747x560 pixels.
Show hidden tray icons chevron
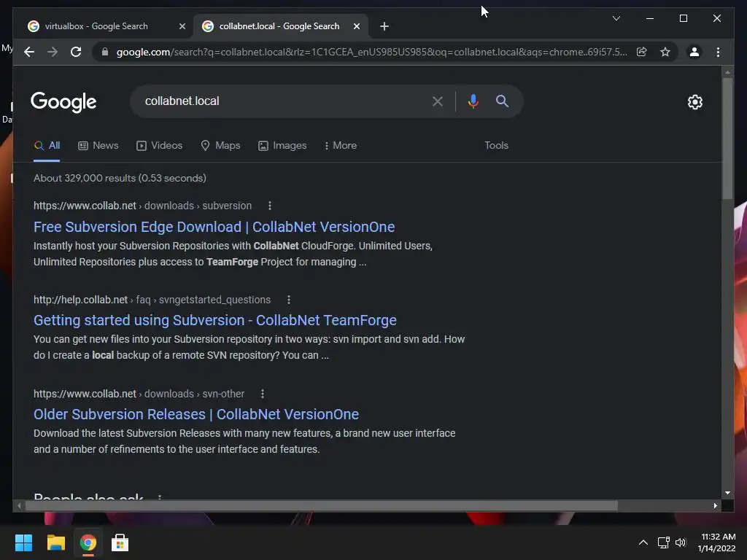tap(643, 542)
